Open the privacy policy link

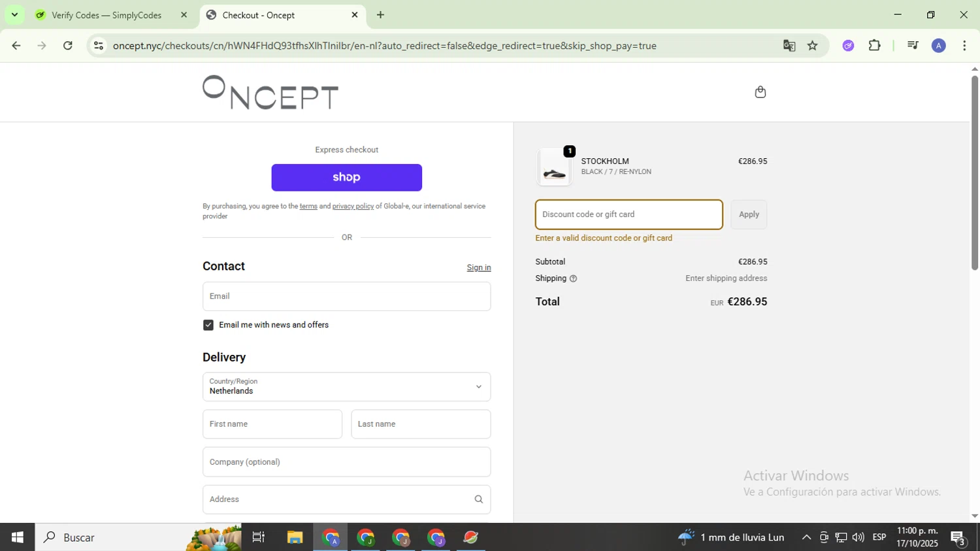pos(353,207)
